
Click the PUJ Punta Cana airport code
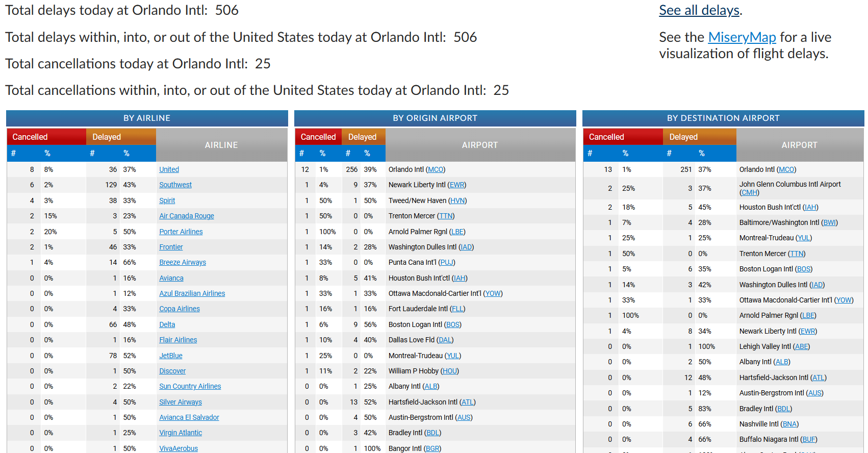pos(446,262)
